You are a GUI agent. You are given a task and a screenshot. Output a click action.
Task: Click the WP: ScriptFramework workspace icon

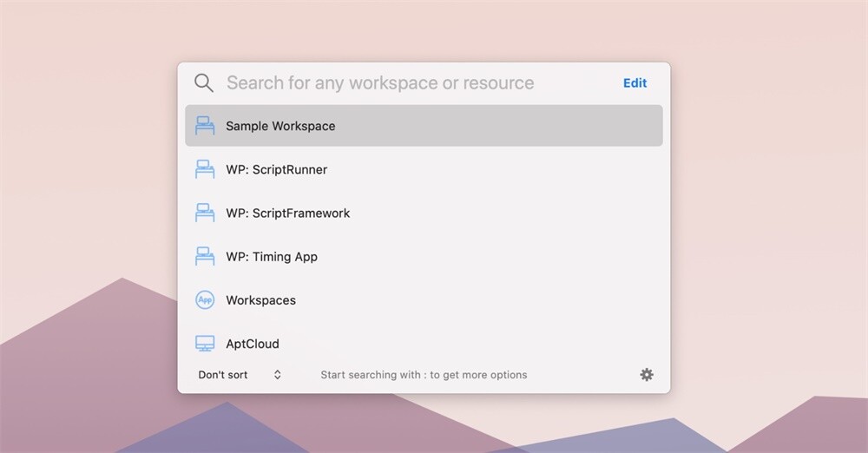[x=205, y=213]
